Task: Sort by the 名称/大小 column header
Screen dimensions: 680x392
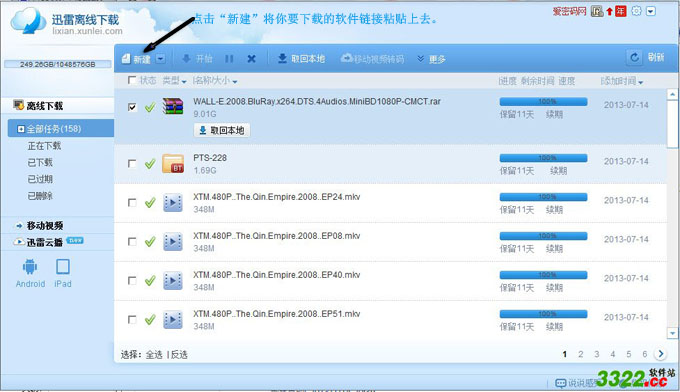Action: click(x=215, y=81)
